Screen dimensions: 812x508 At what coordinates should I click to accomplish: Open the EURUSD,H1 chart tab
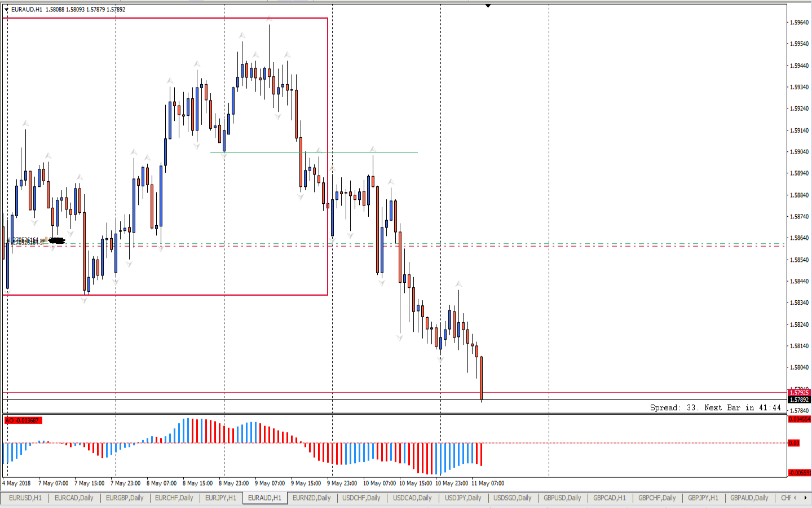(x=25, y=498)
